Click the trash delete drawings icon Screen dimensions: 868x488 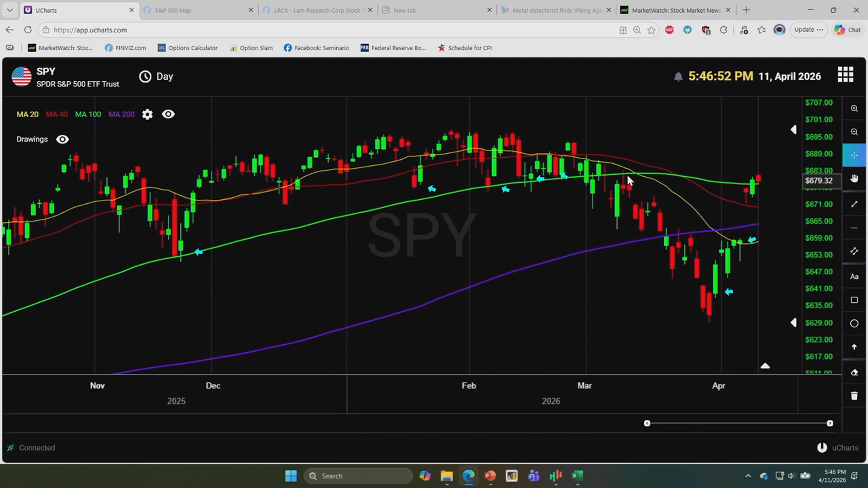point(854,396)
